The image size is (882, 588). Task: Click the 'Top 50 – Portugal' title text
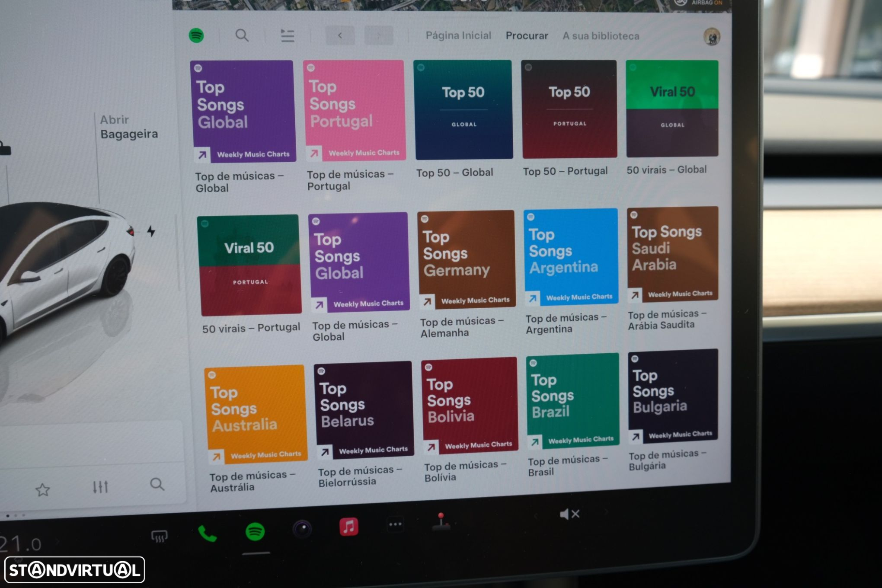tap(565, 171)
